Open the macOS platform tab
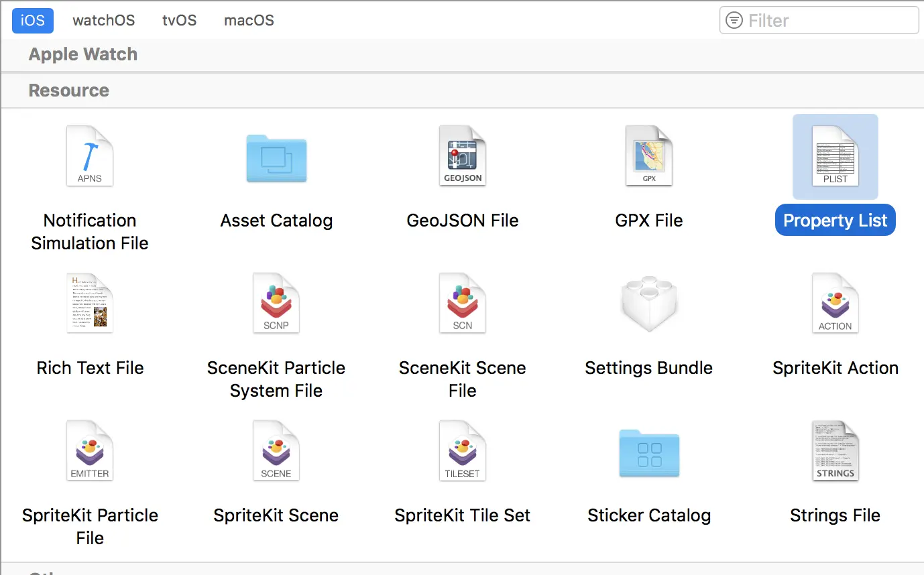This screenshot has height=575, width=924. (249, 20)
